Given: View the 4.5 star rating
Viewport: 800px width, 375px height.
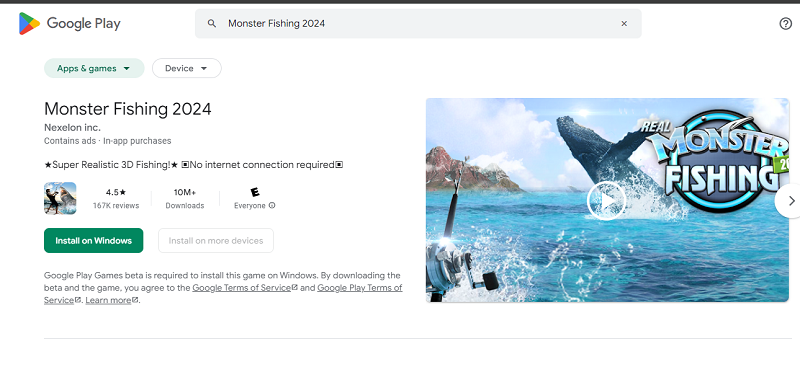Looking at the screenshot, I should pyautogui.click(x=116, y=192).
